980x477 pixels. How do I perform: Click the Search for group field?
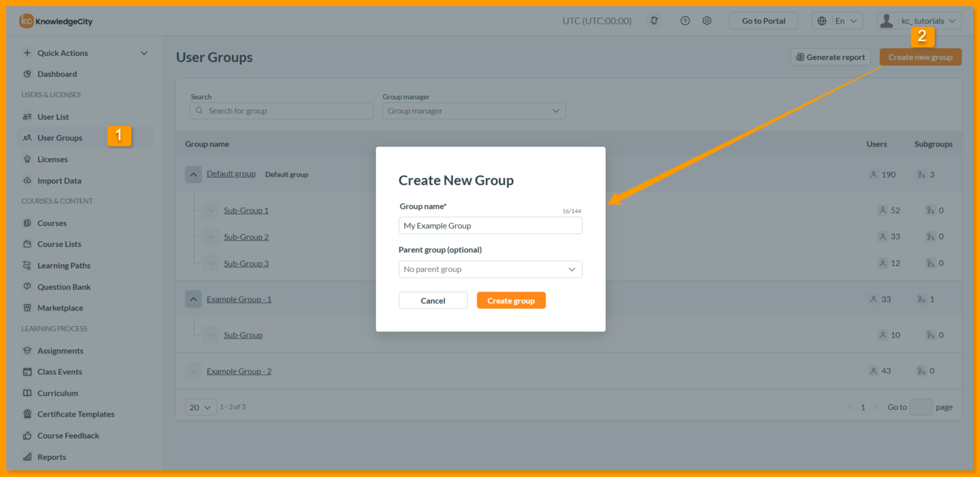(x=281, y=111)
